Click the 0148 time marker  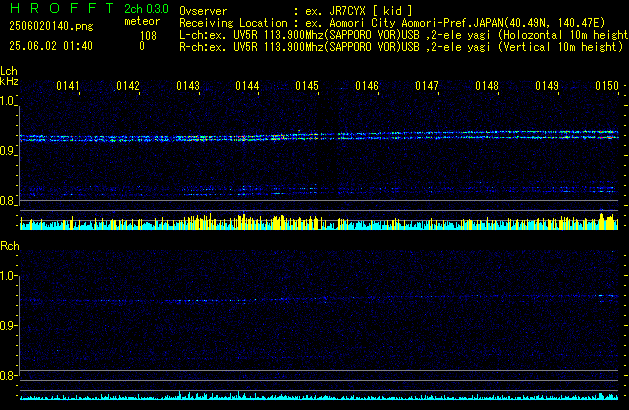click(x=487, y=86)
